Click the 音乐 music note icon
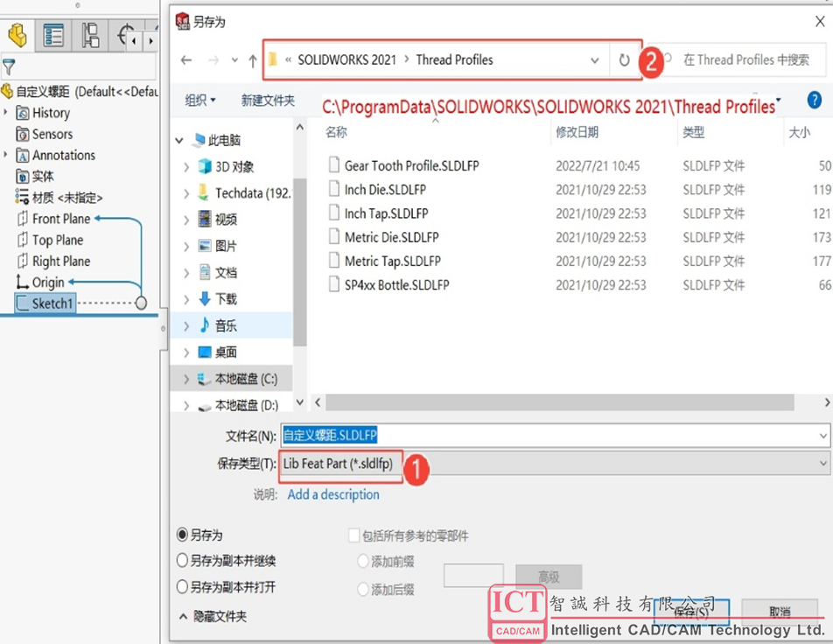This screenshot has height=644, width=833. point(205,325)
